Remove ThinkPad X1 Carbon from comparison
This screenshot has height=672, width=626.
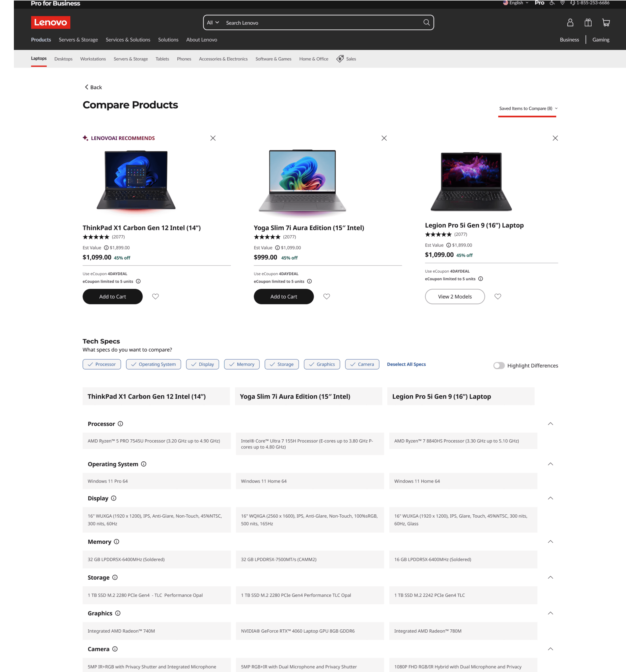click(x=213, y=138)
